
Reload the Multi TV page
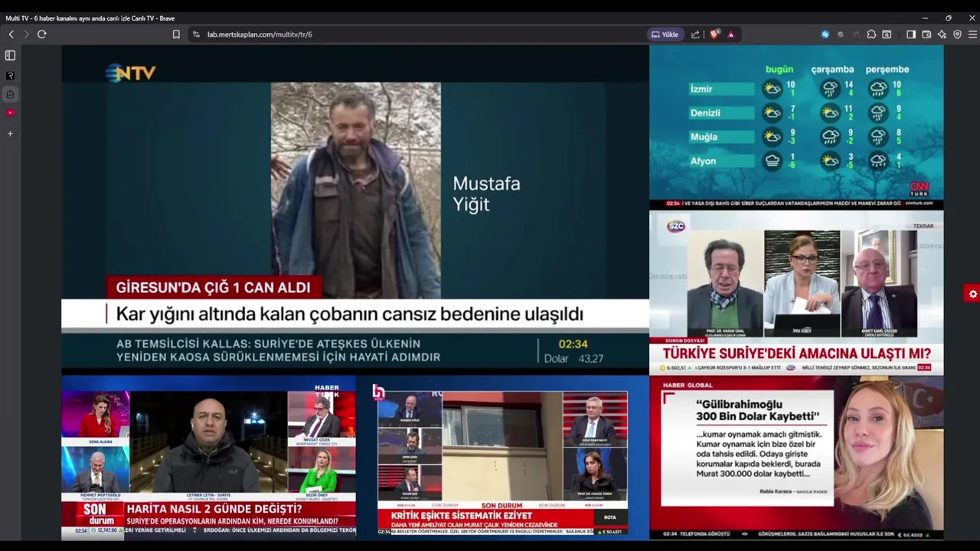coord(42,34)
